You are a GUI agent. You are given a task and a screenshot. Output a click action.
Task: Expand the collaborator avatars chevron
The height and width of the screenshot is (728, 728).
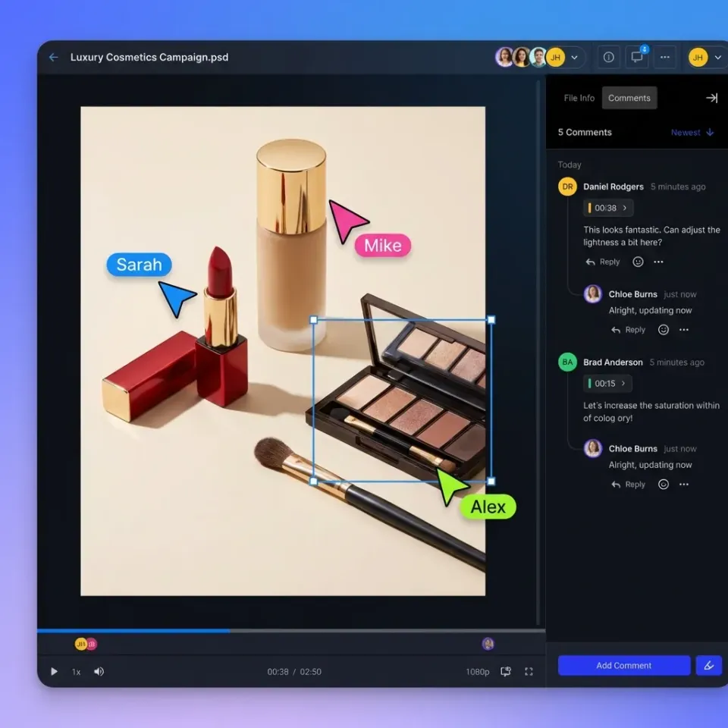tap(574, 57)
